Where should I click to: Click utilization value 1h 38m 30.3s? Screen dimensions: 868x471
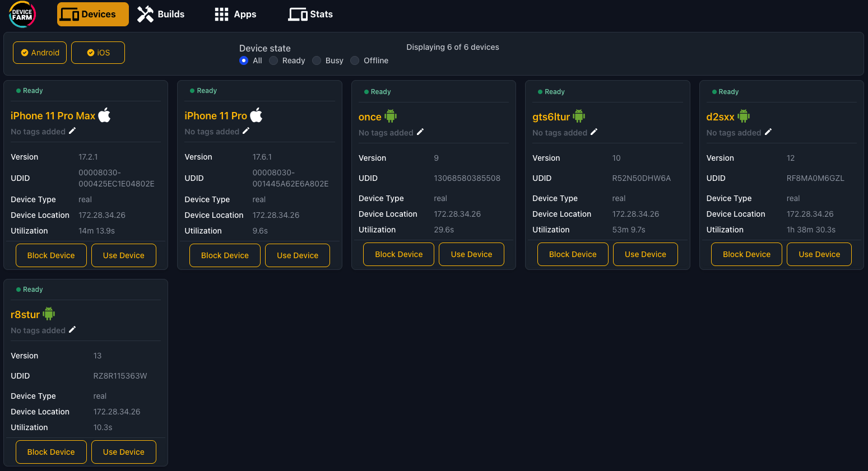[x=811, y=230]
